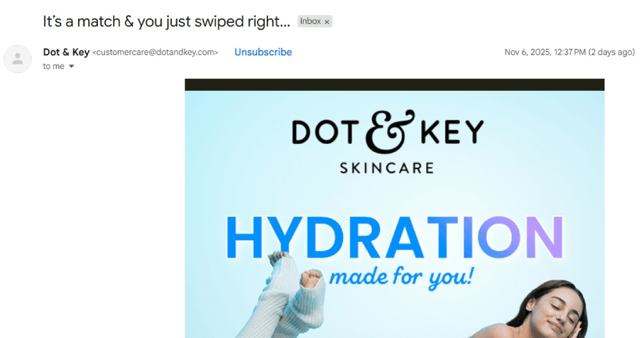Click the Unsubscribe link
The width and height of the screenshot is (644, 338).
263,52
